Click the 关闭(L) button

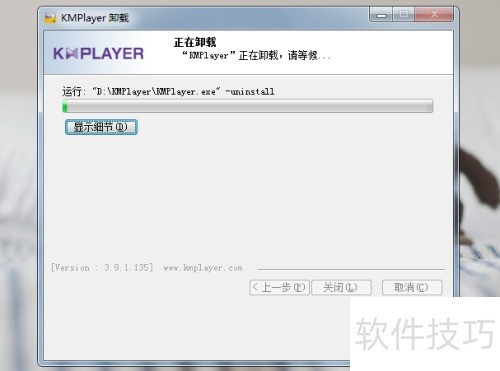click(341, 287)
